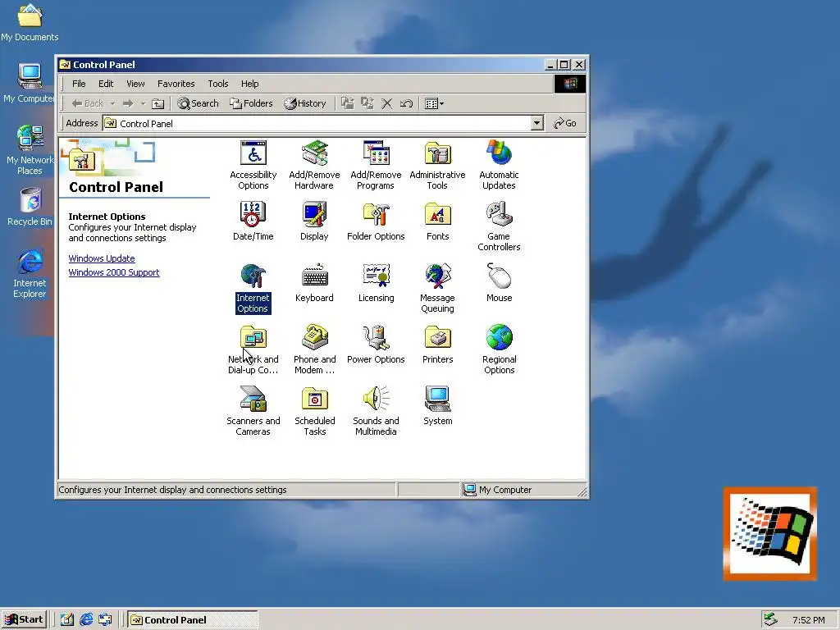Click Show Desktop quick launch icon
840x630 pixels.
[x=67, y=619]
